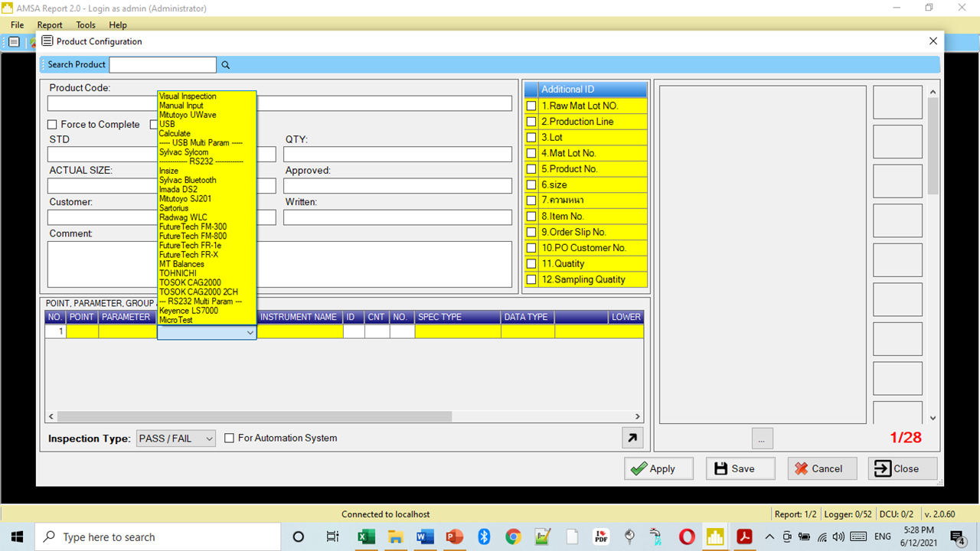Select TOSOK CAG2000 2CH option
The image size is (980, 551).
(198, 292)
